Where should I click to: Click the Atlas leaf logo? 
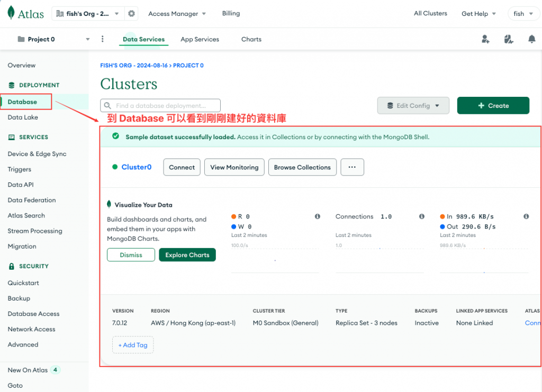click(x=11, y=13)
